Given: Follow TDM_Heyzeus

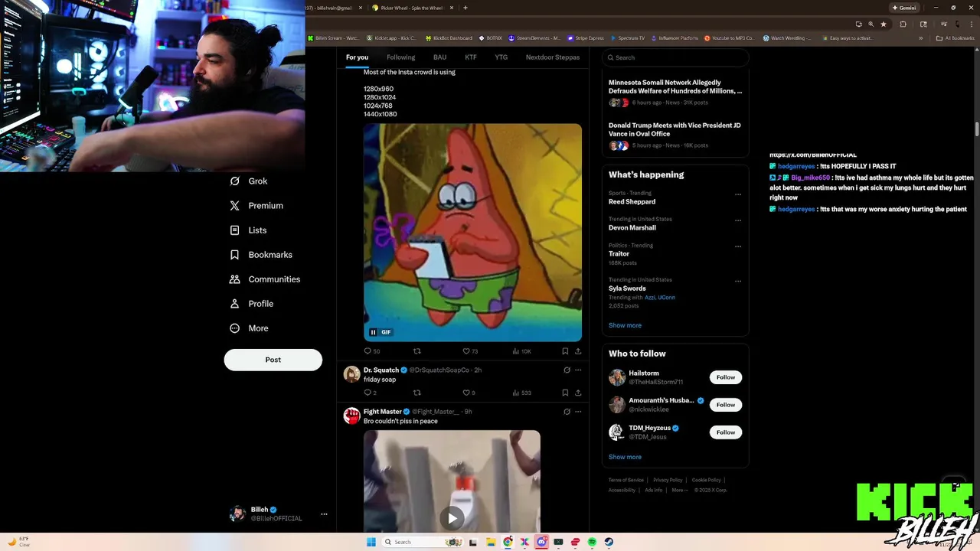Looking at the screenshot, I should pos(726,432).
